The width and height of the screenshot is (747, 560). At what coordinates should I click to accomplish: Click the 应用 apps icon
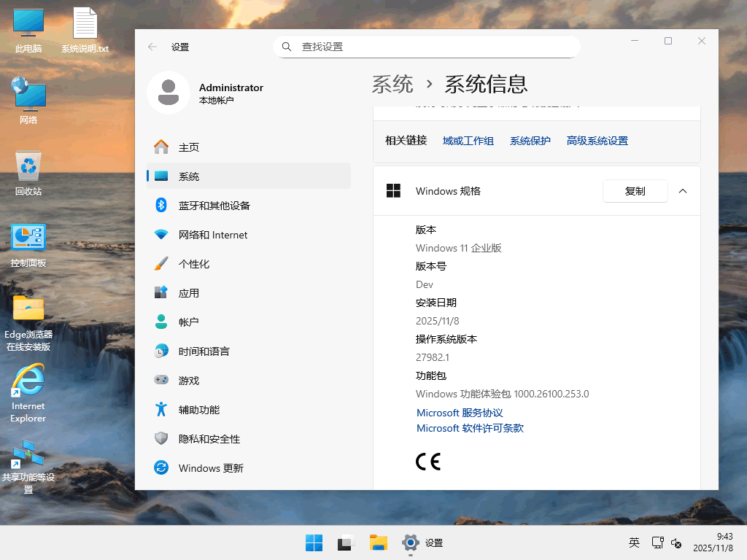click(161, 293)
